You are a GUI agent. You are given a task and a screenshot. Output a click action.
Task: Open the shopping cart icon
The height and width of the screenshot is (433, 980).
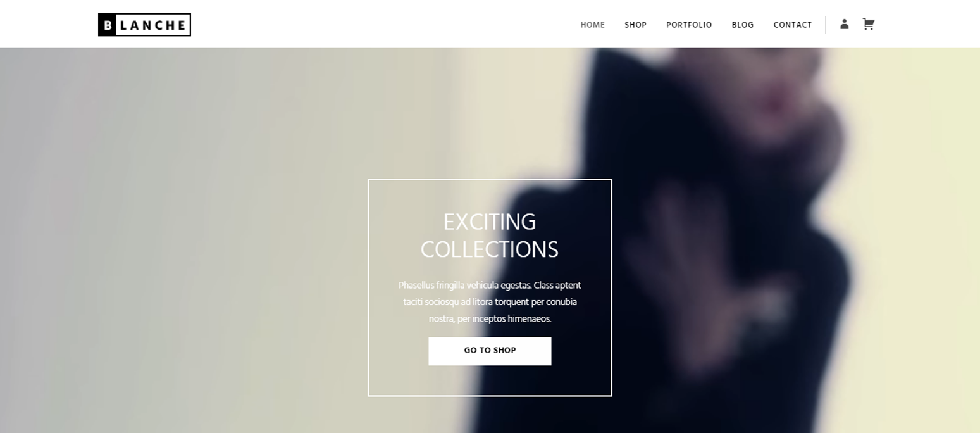pos(869,24)
